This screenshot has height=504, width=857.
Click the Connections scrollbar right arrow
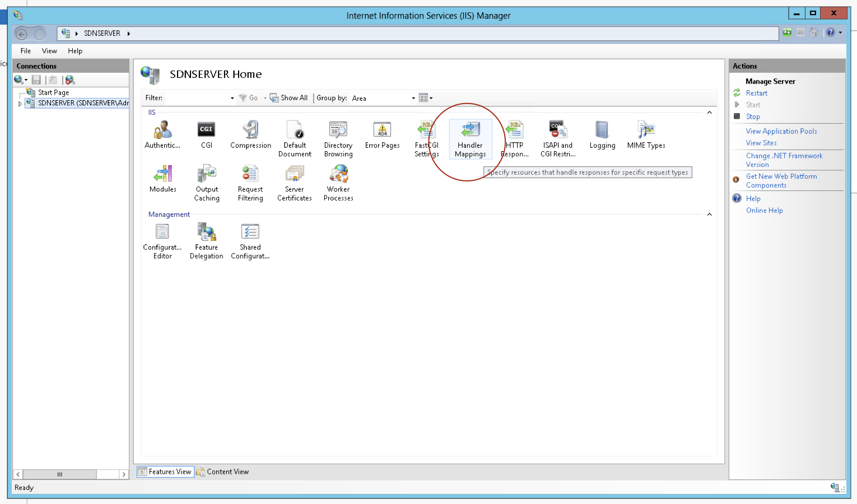(124, 474)
